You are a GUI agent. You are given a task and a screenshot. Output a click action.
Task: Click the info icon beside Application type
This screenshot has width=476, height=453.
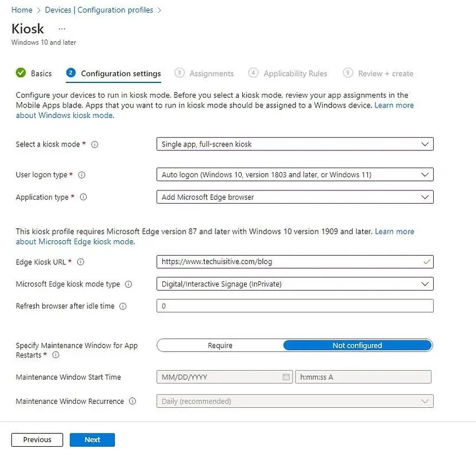pyautogui.click(x=83, y=197)
